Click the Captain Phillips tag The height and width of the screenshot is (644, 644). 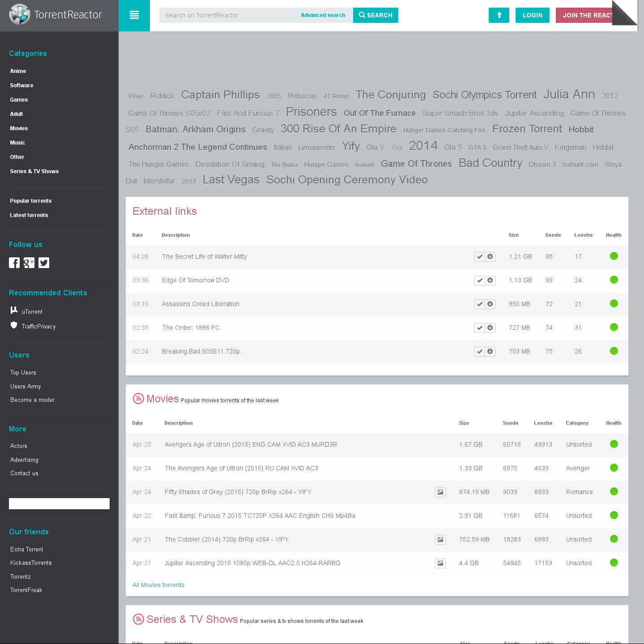point(220,95)
